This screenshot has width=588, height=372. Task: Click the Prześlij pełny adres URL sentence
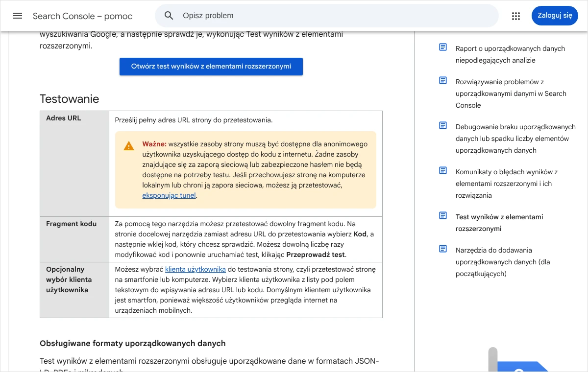tap(194, 120)
